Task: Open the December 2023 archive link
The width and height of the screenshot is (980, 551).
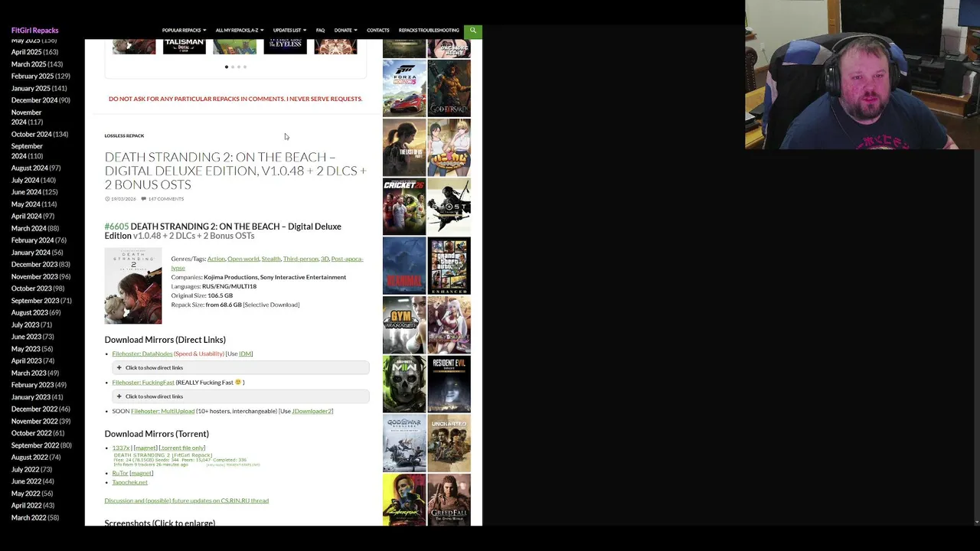Action: [34, 265]
